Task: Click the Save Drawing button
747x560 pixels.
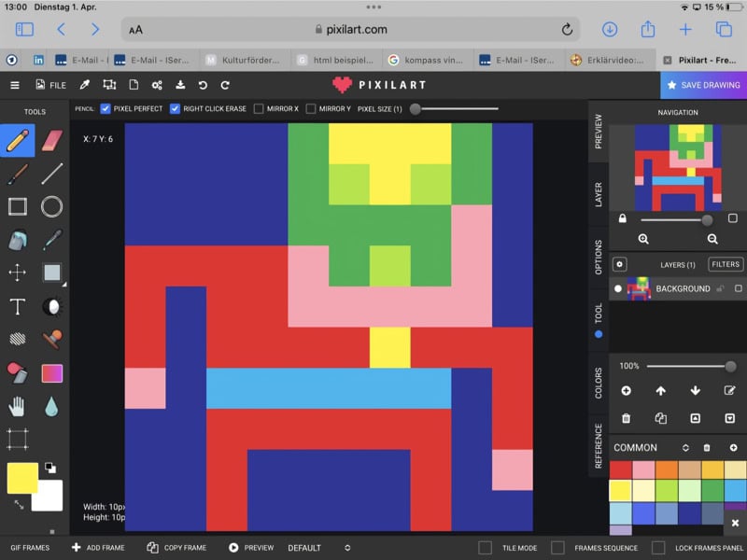Action: 703,85
